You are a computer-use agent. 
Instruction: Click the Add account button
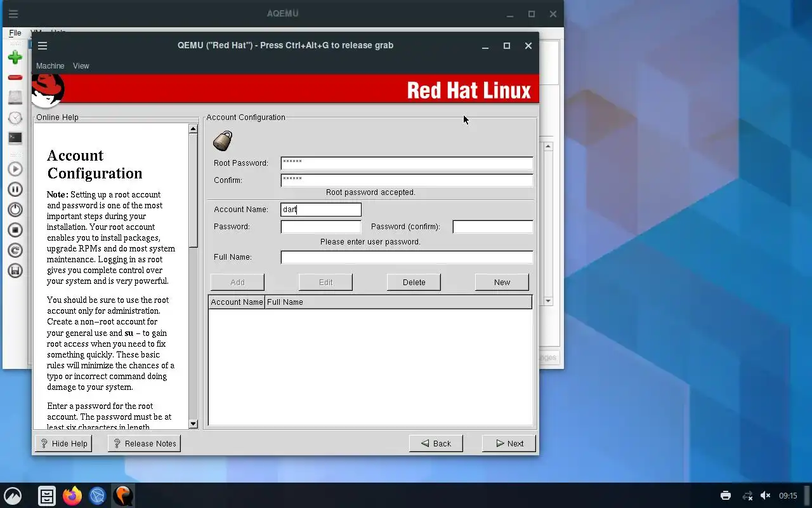point(237,283)
